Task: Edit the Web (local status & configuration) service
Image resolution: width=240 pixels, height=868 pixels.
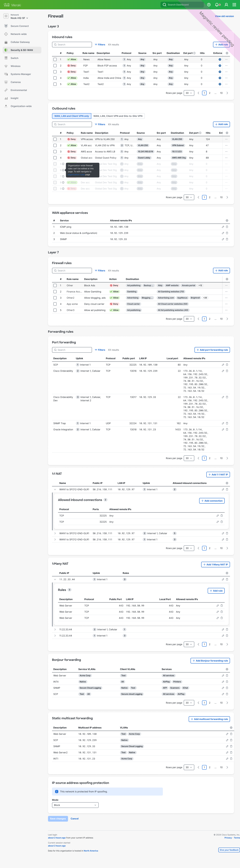Action: click(x=223, y=233)
